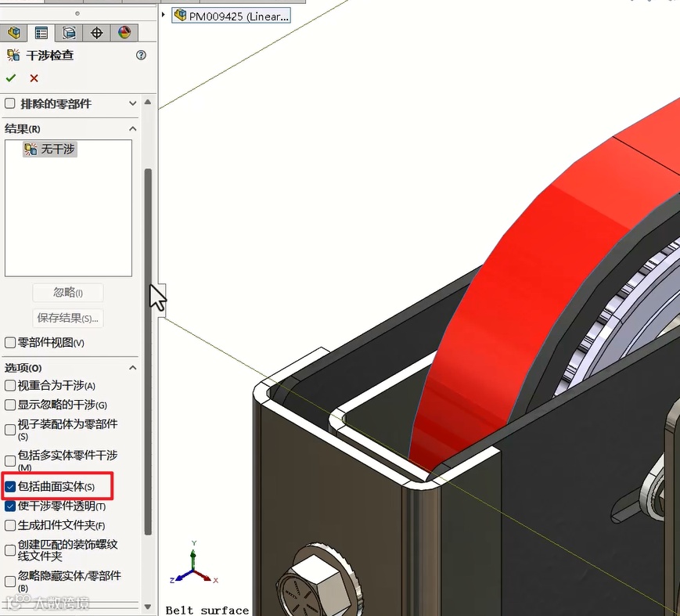Uncheck 包括曲面实体(S) option
Image resolution: width=680 pixels, height=616 pixels.
pyautogui.click(x=10, y=487)
